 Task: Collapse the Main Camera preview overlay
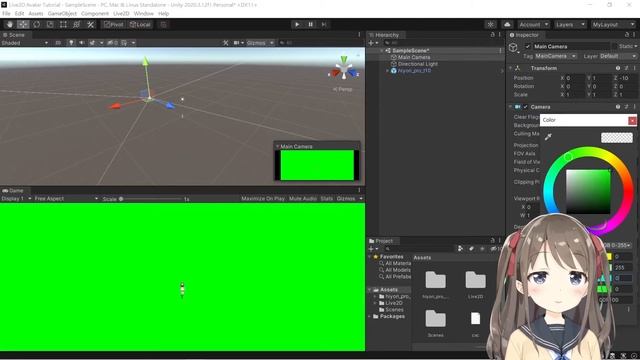[277, 146]
